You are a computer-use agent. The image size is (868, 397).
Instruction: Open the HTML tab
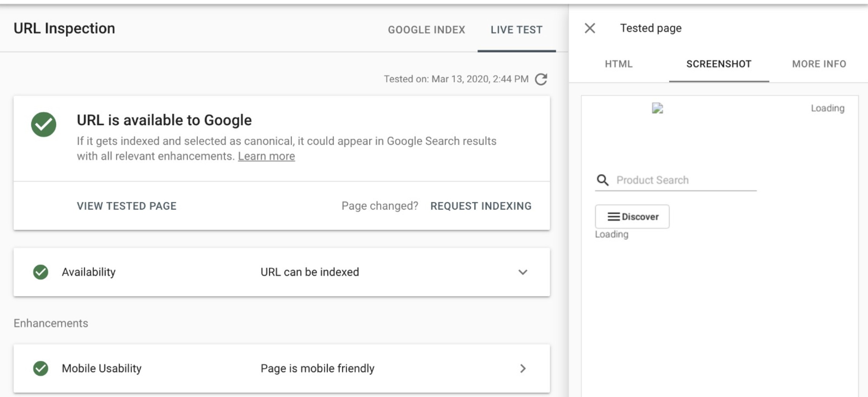click(x=619, y=64)
